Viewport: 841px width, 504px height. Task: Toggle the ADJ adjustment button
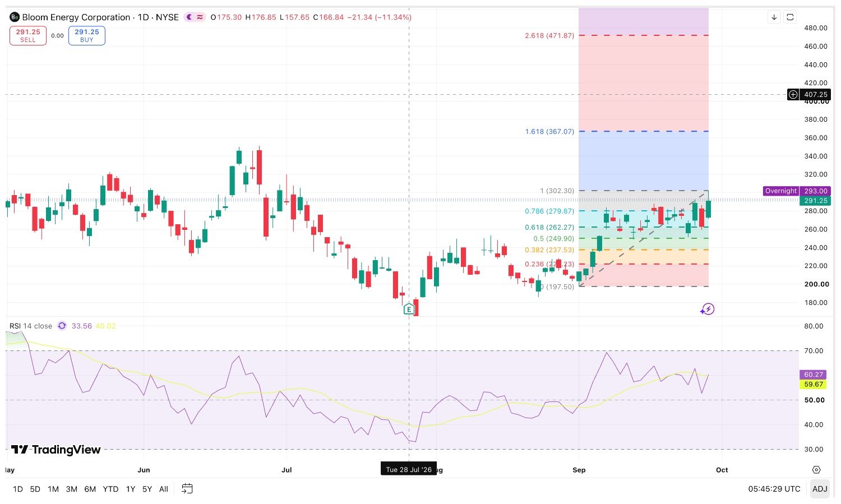[820, 489]
